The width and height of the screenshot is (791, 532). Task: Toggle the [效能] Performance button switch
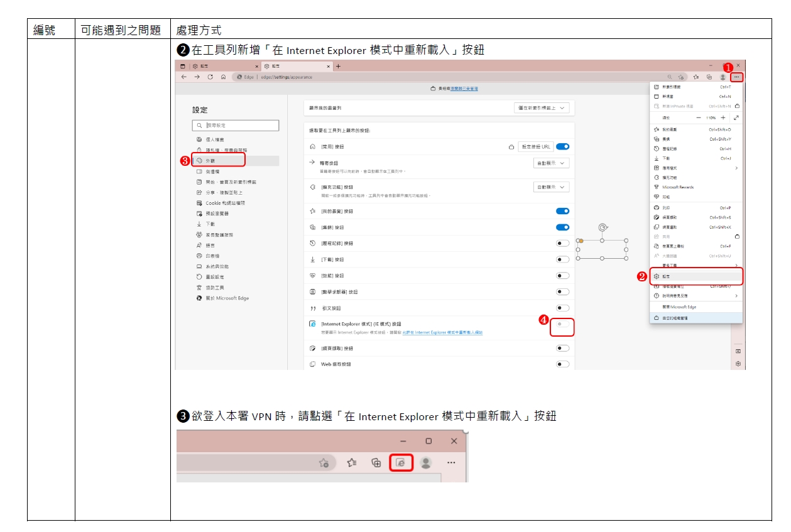pyautogui.click(x=562, y=276)
